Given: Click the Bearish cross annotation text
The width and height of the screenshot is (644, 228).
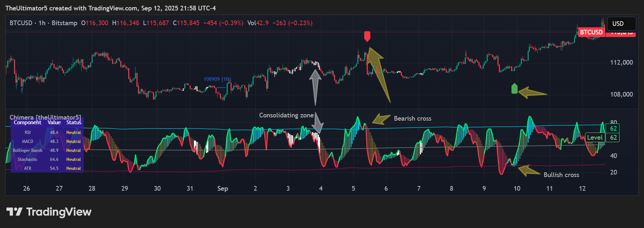Looking at the screenshot, I should pyautogui.click(x=413, y=118).
